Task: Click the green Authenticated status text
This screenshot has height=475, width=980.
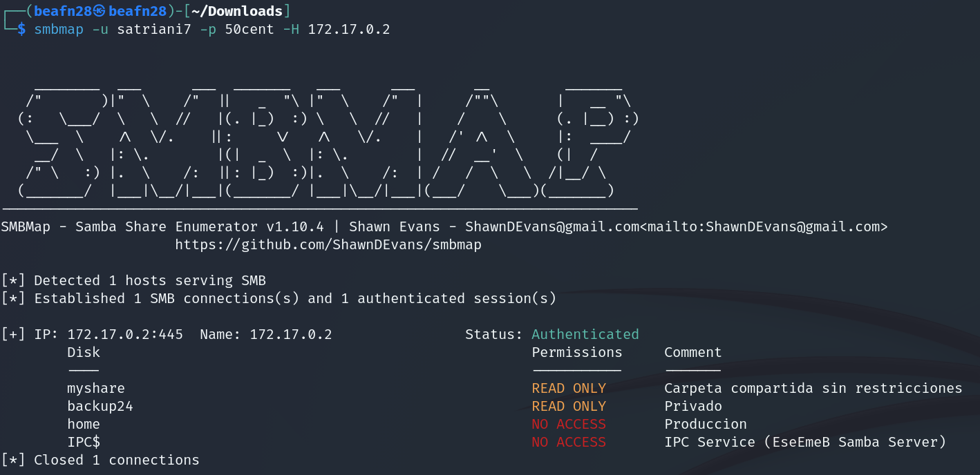Action: tap(585, 334)
